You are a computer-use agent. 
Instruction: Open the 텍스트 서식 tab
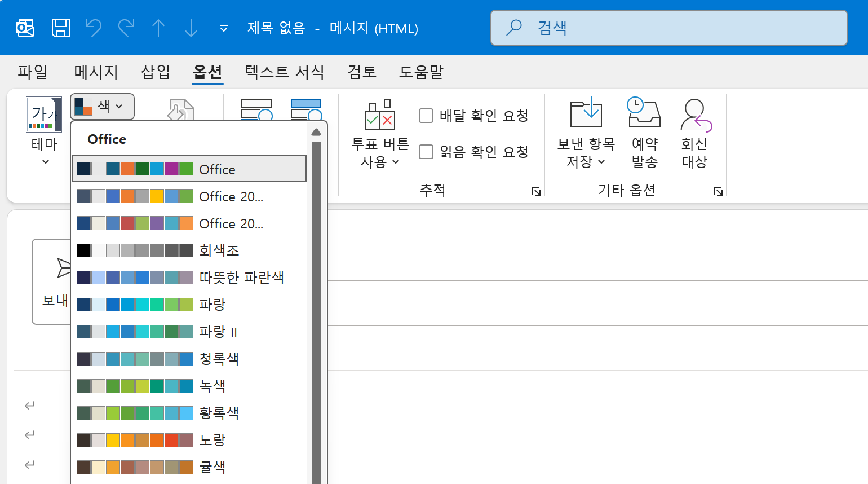pos(285,72)
